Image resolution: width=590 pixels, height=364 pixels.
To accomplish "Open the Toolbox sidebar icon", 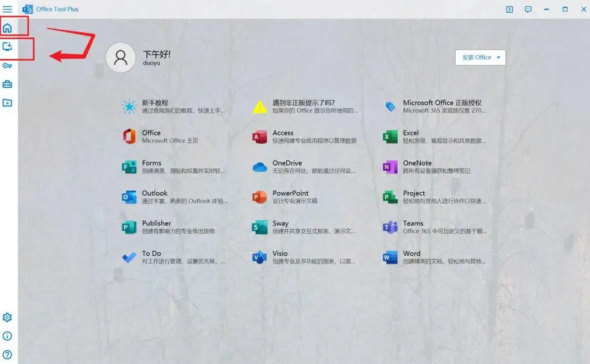I will pyautogui.click(x=7, y=84).
